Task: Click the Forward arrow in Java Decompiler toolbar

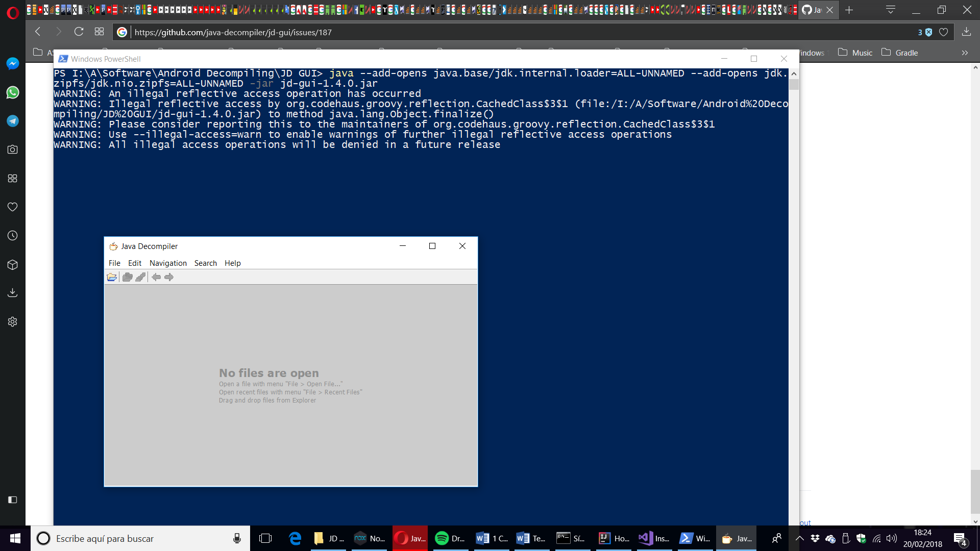Action: pyautogui.click(x=169, y=277)
